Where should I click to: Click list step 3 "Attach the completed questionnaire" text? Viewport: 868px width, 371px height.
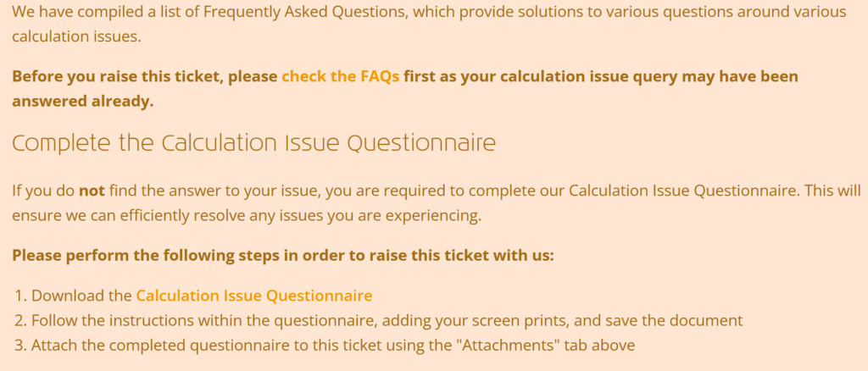tap(138, 346)
